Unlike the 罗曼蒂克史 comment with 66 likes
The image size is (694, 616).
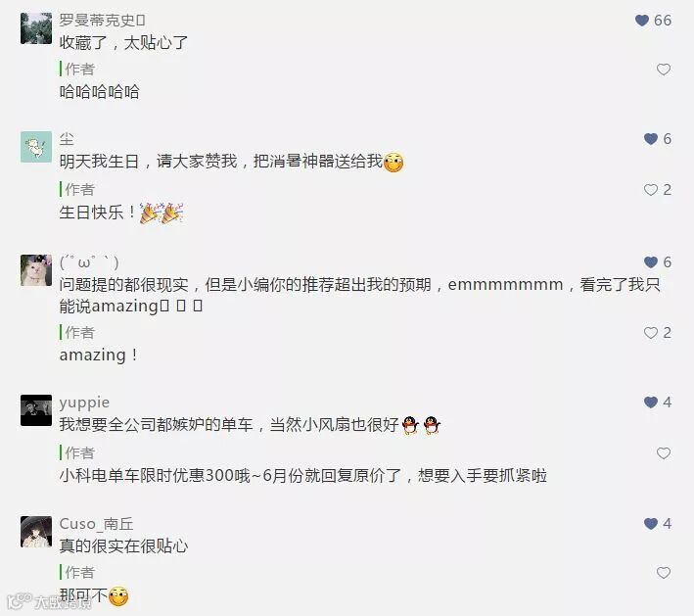(642, 21)
